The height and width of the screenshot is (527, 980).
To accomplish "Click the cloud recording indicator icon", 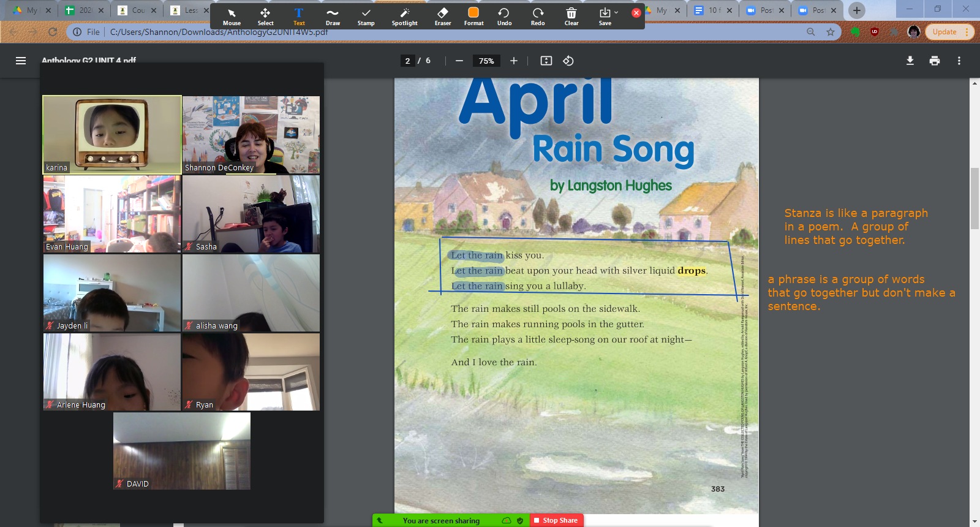I will point(507,521).
